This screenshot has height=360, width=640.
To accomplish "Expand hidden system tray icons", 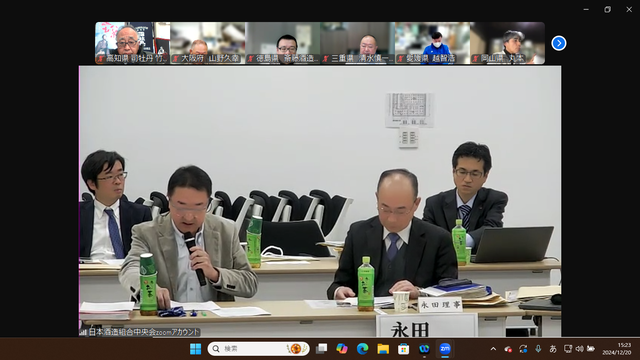I will pyautogui.click(x=493, y=349).
